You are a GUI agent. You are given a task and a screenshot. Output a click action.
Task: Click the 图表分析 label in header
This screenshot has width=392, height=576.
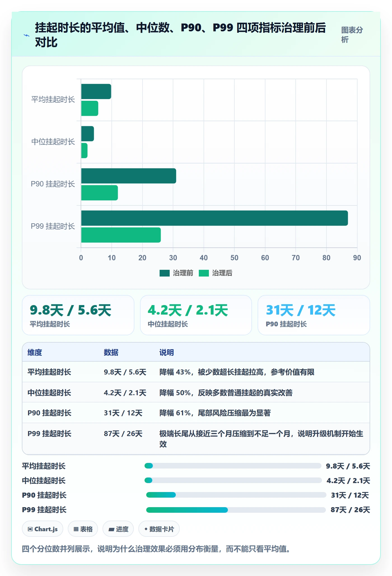click(352, 35)
